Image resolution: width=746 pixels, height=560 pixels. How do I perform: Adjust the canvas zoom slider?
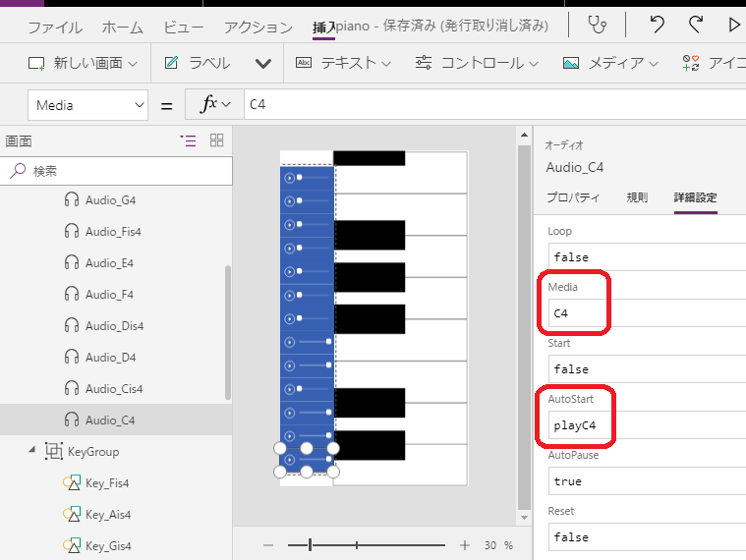[x=367, y=545]
